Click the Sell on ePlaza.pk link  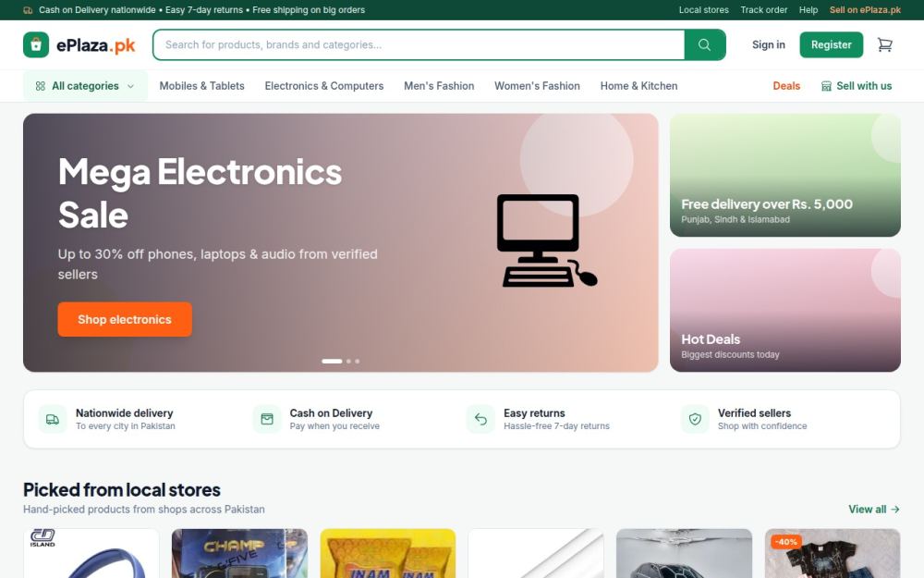coord(865,10)
